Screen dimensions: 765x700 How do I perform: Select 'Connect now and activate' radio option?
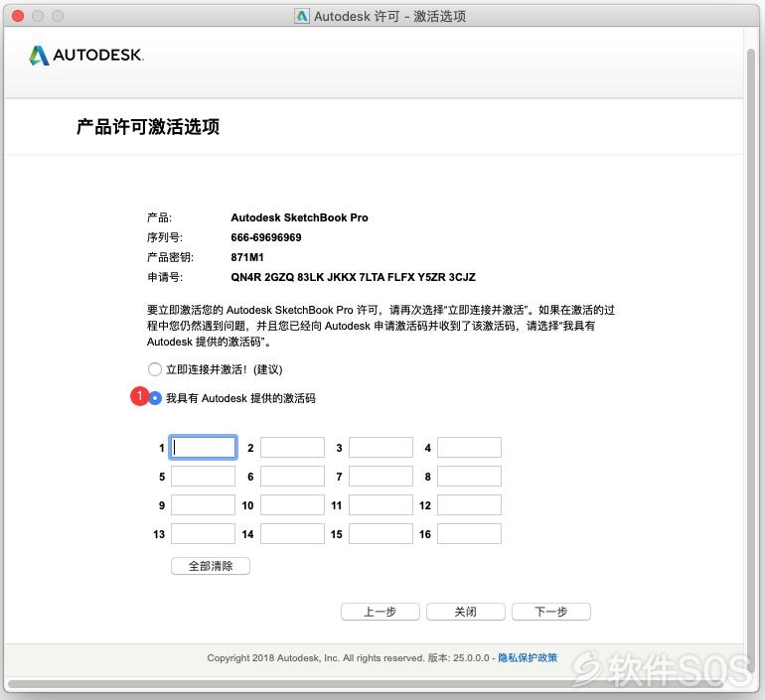point(155,369)
